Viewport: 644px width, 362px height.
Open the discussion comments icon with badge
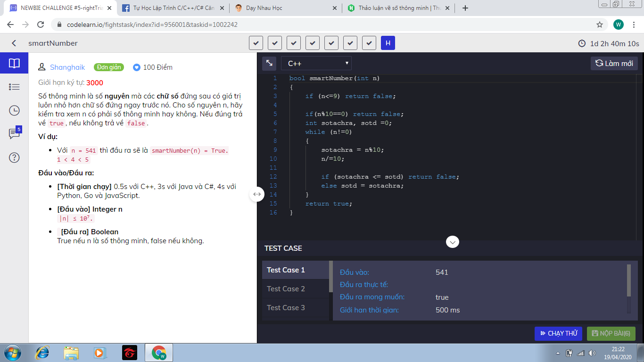[14, 134]
